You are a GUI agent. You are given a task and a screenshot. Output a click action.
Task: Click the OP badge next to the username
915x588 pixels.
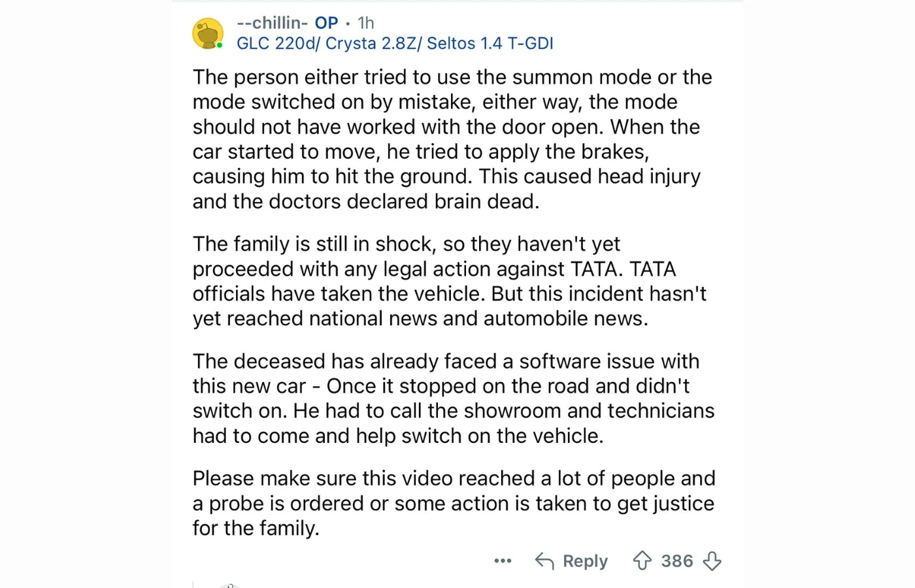click(x=327, y=22)
